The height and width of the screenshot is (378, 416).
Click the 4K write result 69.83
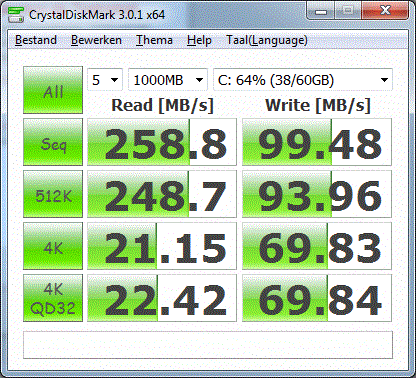pos(317,246)
